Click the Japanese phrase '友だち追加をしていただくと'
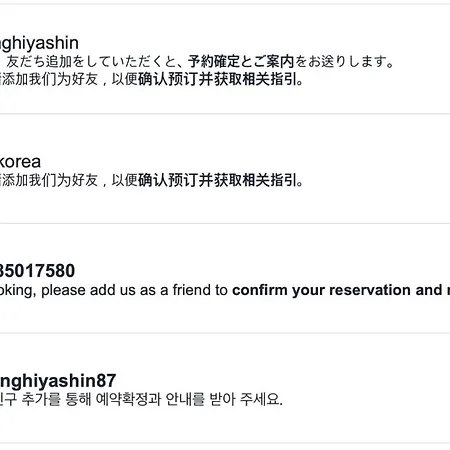Image resolution: width=450 pixels, height=450 pixels. pos(91,62)
